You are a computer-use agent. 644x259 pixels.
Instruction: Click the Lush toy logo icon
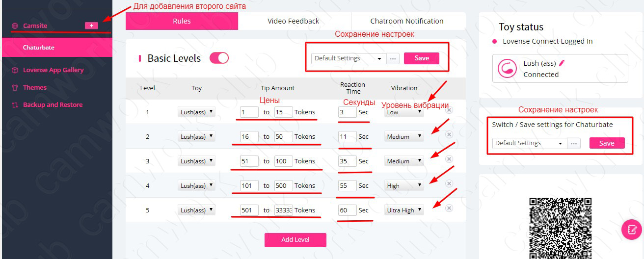point(507,69)
